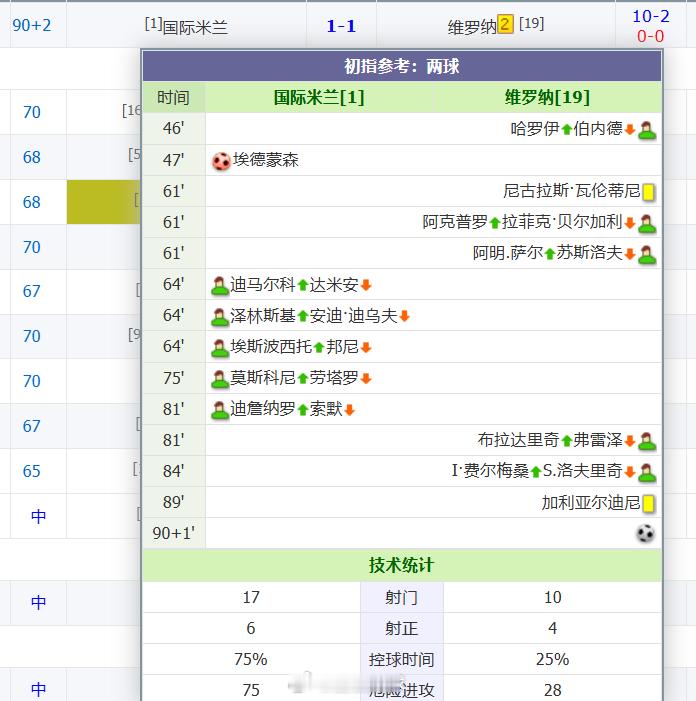696x701 pixels.
Task: Click the 维罗纳 yellow card count badge 2
Action: pyautogui.click(x=506, y=24)
